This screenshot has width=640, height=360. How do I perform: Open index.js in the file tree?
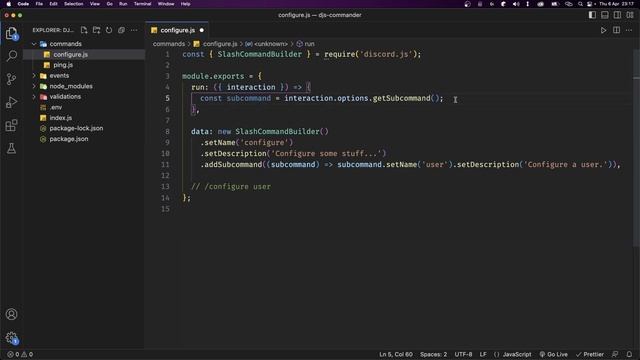(x=60, y=118)
